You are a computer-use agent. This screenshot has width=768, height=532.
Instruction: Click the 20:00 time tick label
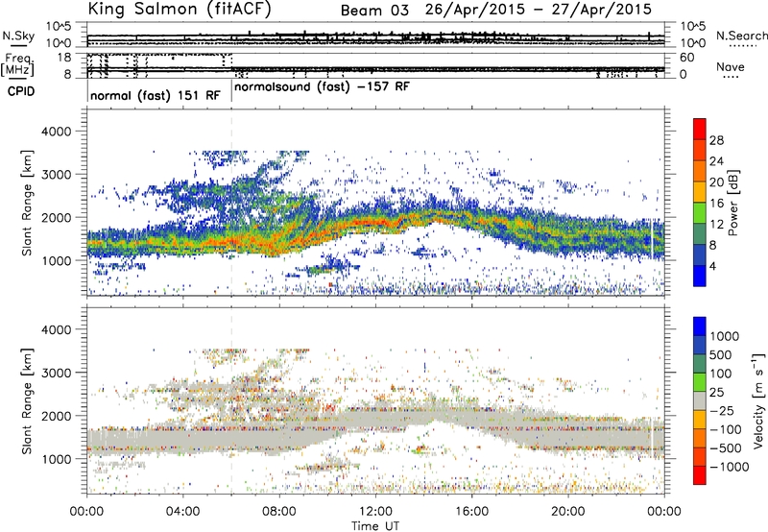[567, 512]
